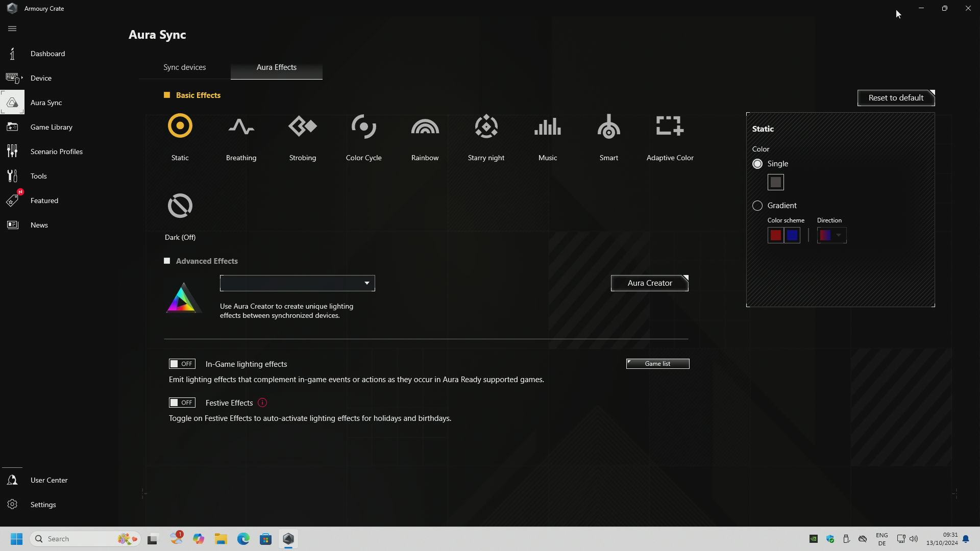
Task: Open User Center sidebar icon
Action: point(12,480)
